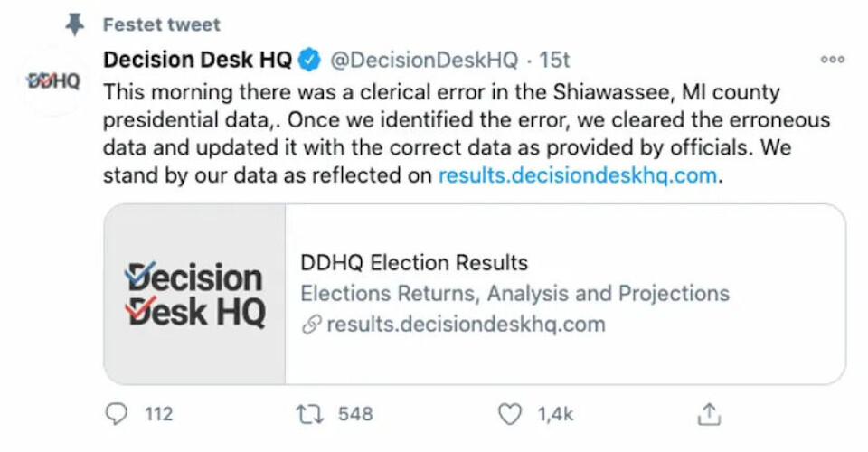Open the three-dot more options menu
Image resolution: width=868 pixels, height=452 pixels.
(832, 60)
